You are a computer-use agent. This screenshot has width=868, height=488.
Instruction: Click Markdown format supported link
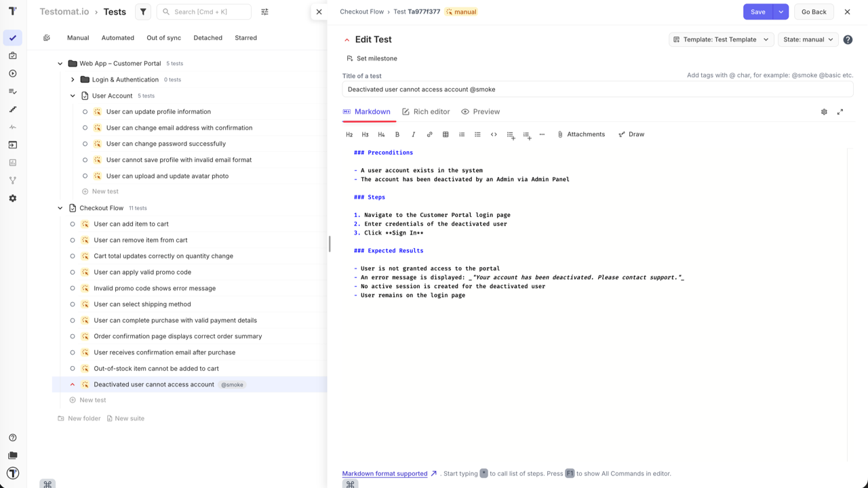384,474
